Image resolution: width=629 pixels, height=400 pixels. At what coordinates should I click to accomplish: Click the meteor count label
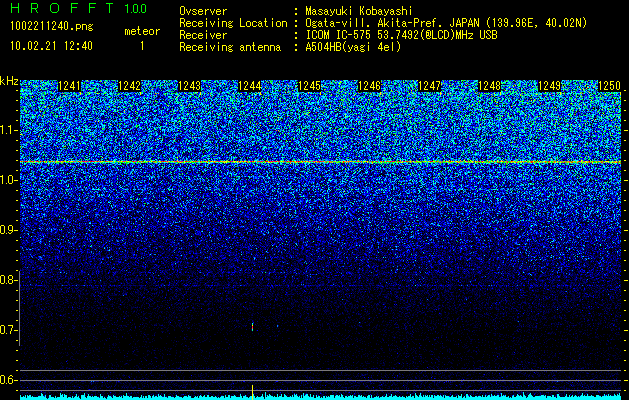(142, 31)
